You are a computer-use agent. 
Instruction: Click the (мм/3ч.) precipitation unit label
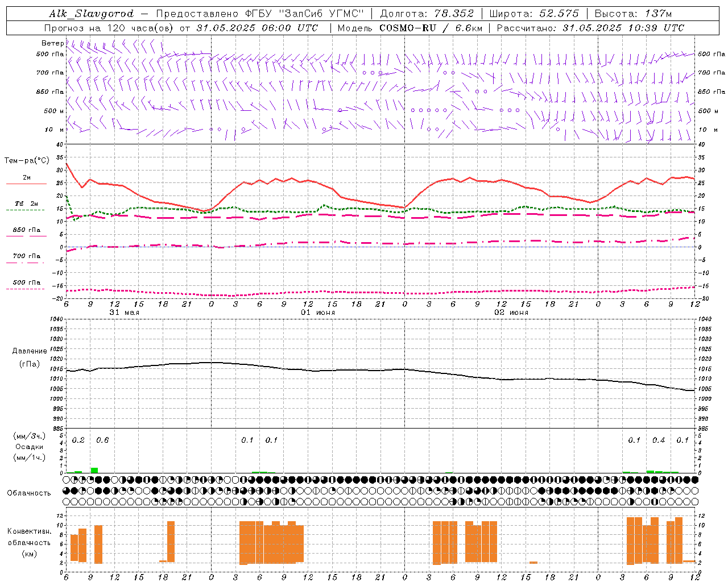coord(29,436)
